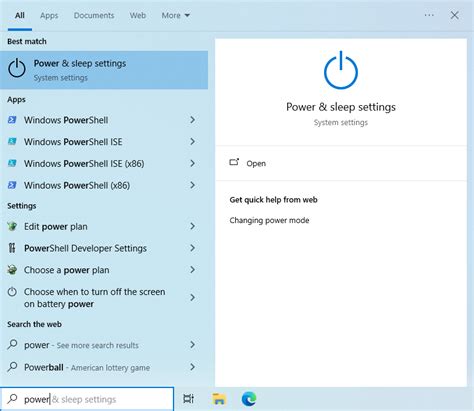Click the search box magnifier icon

pos(13,399)
